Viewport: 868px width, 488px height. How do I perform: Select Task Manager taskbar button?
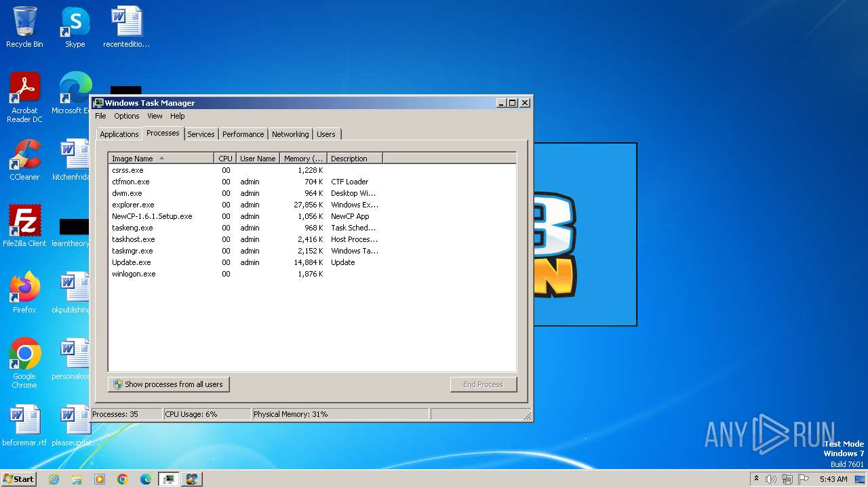168,479
